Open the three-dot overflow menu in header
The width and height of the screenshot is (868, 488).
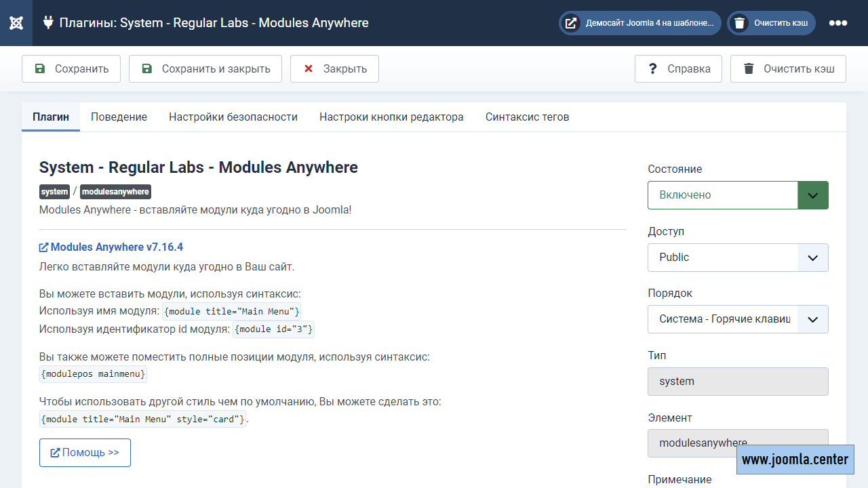(x=839, y=22)
